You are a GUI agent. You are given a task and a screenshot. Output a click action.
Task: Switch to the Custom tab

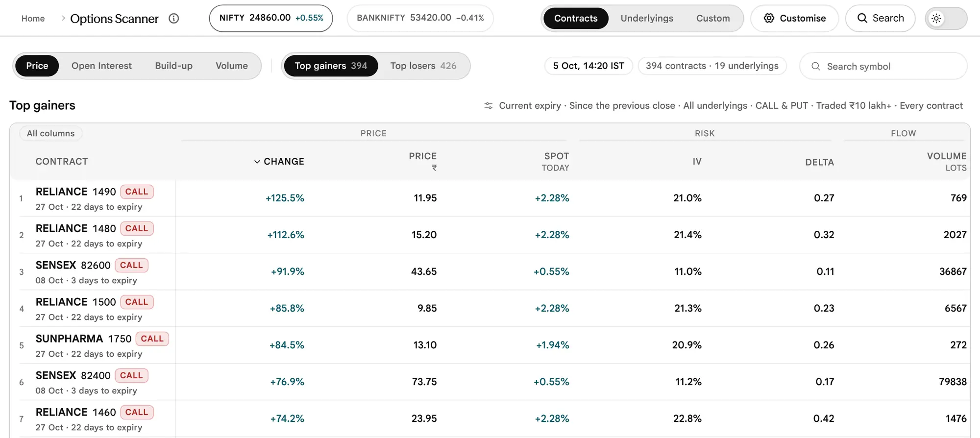tap(713, 19)
